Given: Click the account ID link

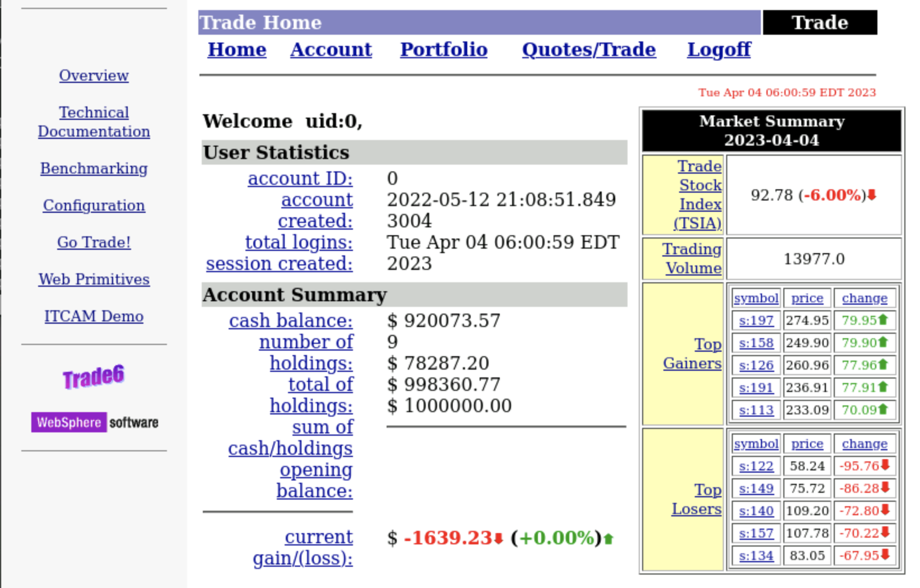Looking at the screenshot, I should click(x=300, y=179).
